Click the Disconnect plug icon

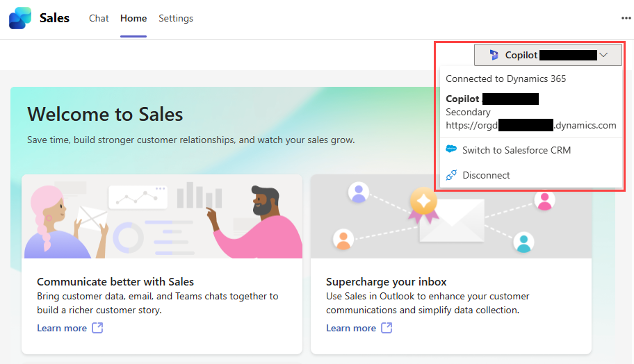tap(451, 175)
